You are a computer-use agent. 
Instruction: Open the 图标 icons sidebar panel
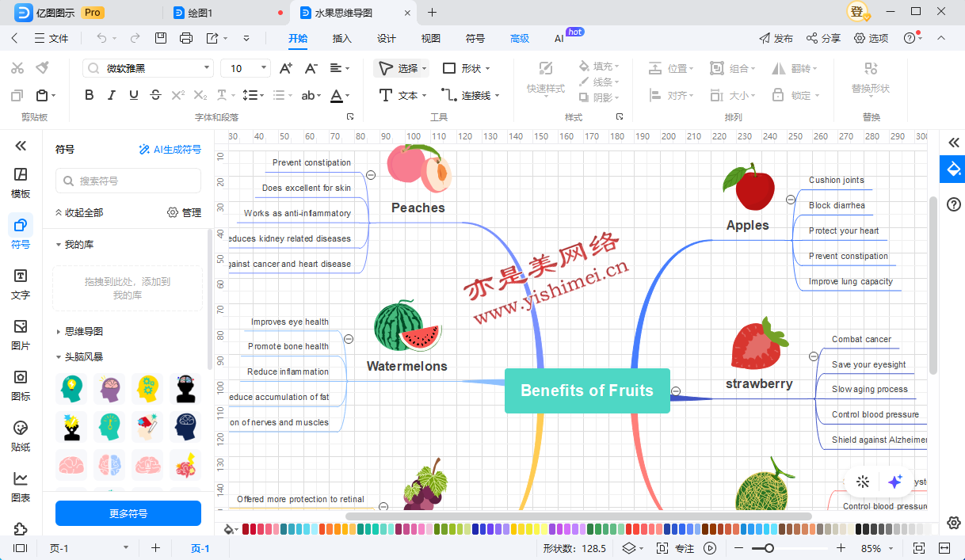click(21, 385)
